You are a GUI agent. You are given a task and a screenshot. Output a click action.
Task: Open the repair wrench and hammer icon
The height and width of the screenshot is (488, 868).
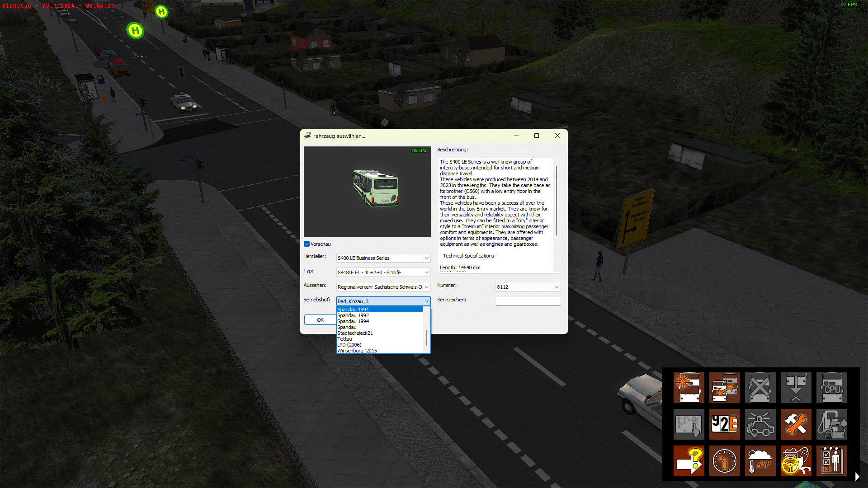(x=796, y=424)
